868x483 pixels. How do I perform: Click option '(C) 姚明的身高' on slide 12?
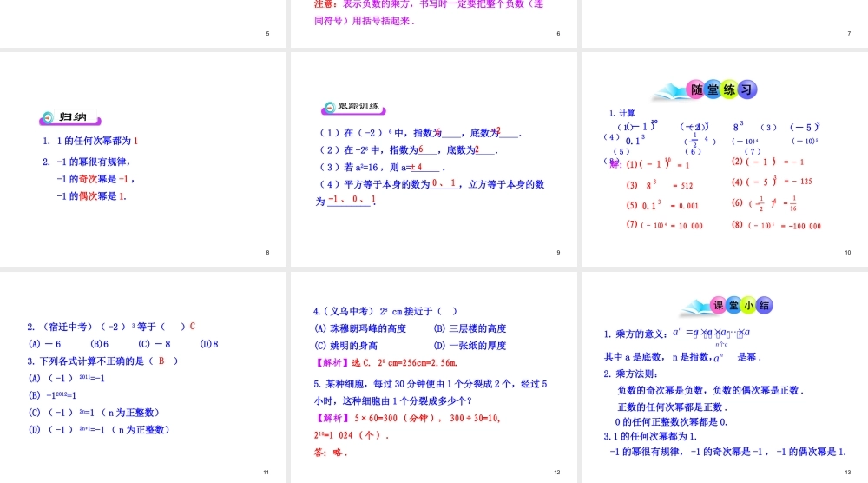pyautogui.click(x=346, y=346)
